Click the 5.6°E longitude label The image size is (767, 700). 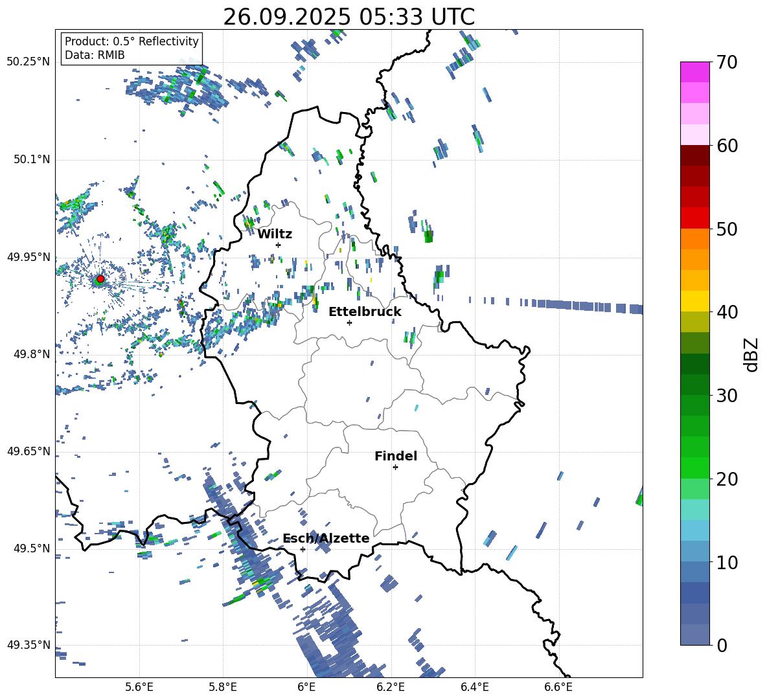pyautogui.click(x=139, y=687)
